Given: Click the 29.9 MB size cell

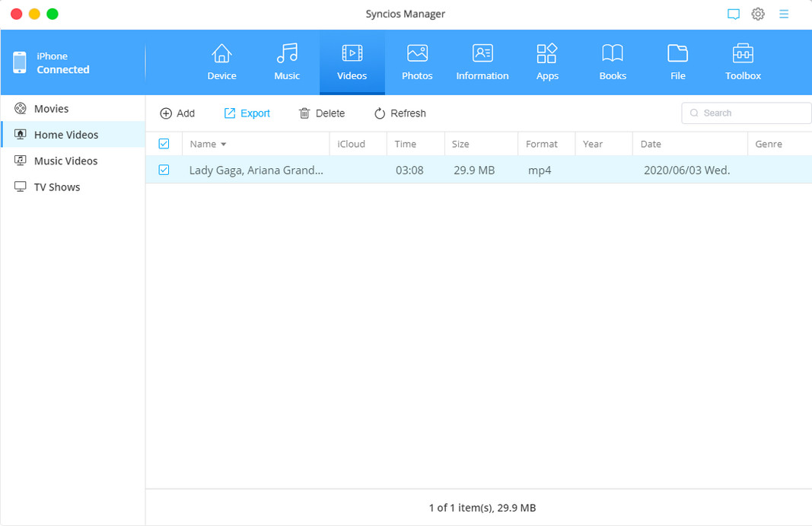Looking at the screenshot, I should [474, 170].
